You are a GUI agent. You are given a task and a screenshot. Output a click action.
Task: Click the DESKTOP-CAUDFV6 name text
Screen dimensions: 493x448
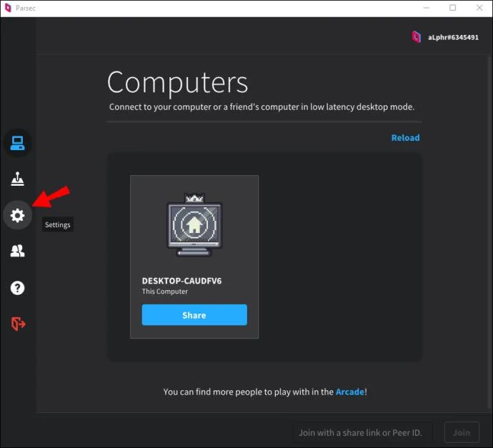coord(181,281)
